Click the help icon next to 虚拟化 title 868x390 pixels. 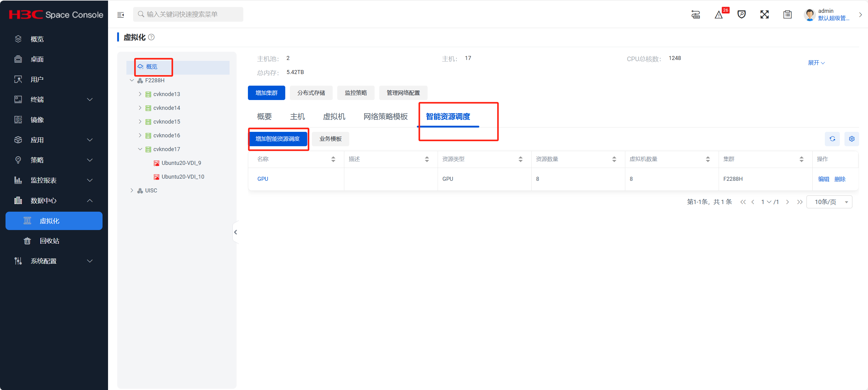click(151, 37)
